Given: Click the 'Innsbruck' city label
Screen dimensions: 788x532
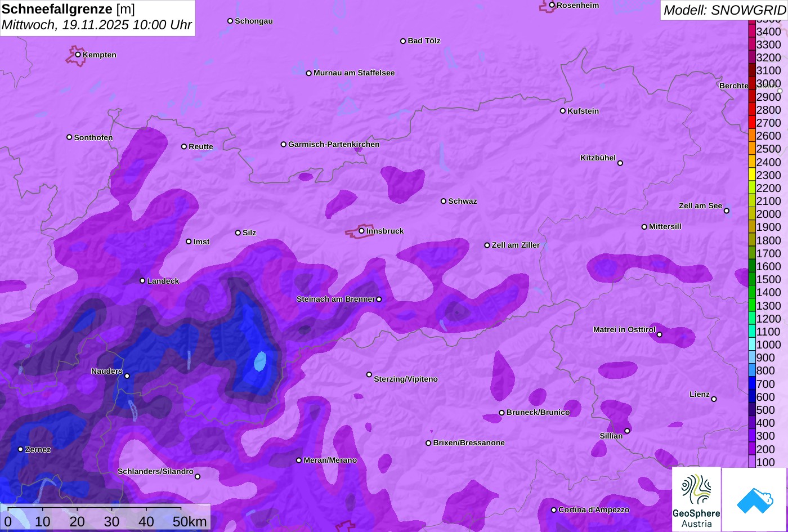Looking at the screenshot, I should pyautogui.click(x=385, y=231).
